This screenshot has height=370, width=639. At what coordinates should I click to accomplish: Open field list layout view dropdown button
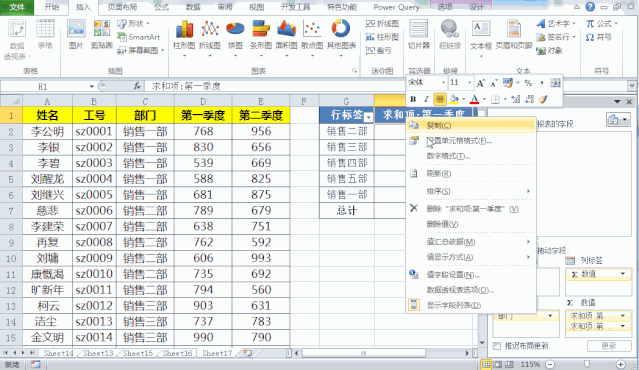point(618,120)
